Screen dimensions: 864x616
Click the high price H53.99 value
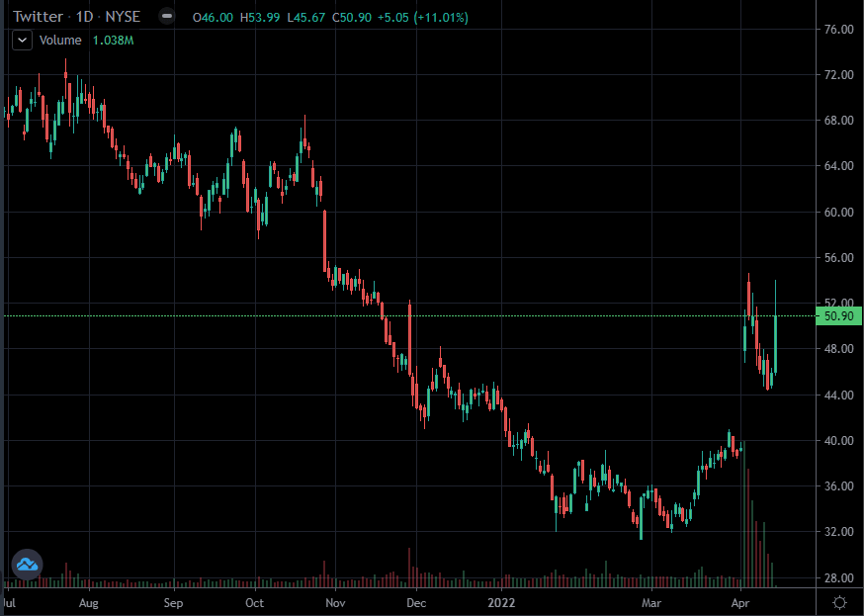(x=260, y=18)
